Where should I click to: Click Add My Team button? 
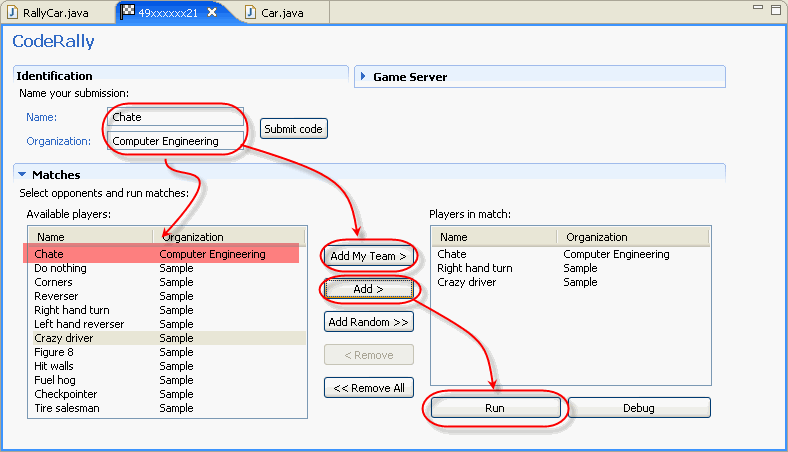pos(368,256)
